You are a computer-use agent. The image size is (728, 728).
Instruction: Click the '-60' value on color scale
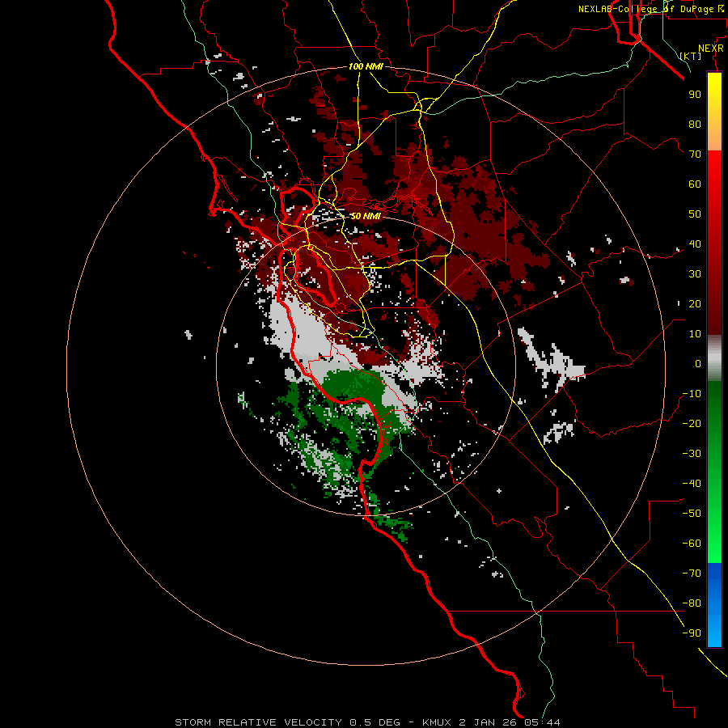[692, 544]
